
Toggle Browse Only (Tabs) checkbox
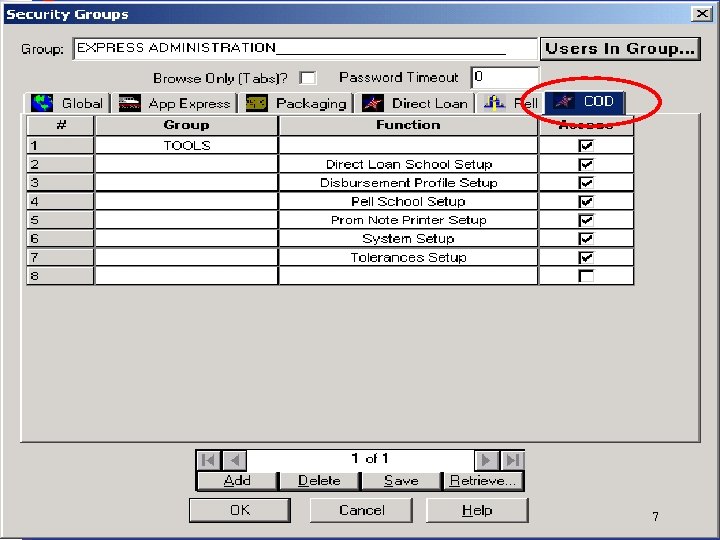pos(308,78)
